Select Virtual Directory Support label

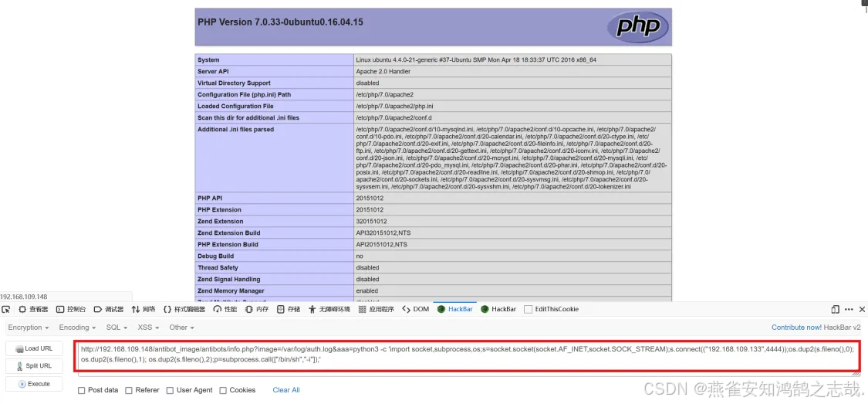(234, 83)
